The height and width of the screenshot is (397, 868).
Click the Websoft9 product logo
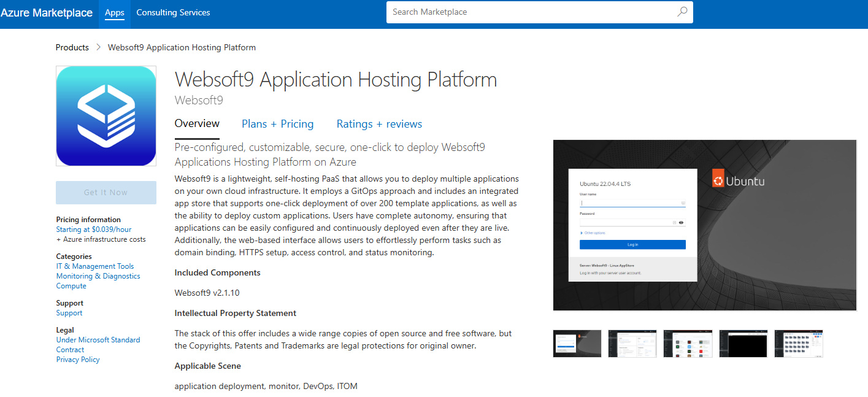pyautogui.click(x=106, y=115)
